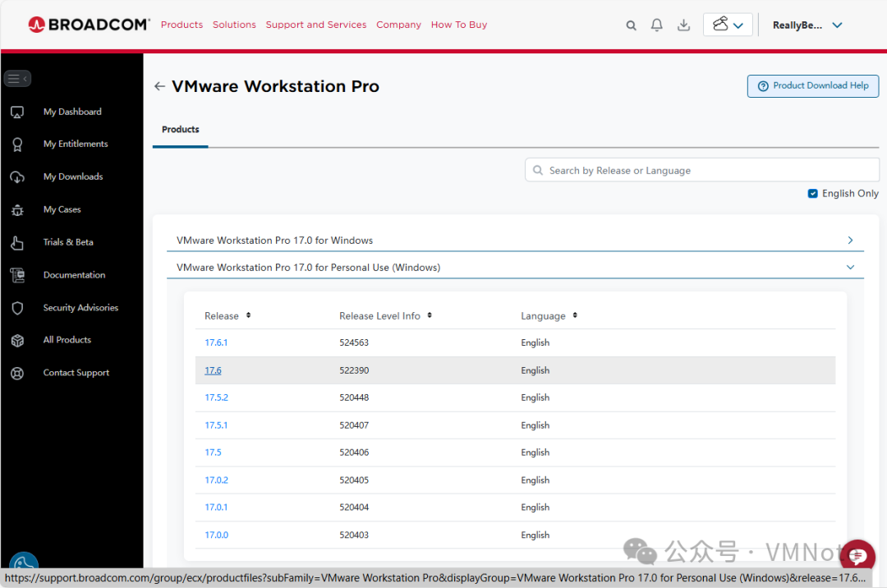Screen dimensions: 887x588
Task: Open release 17.0.1 link
Action: pos(216,508)
